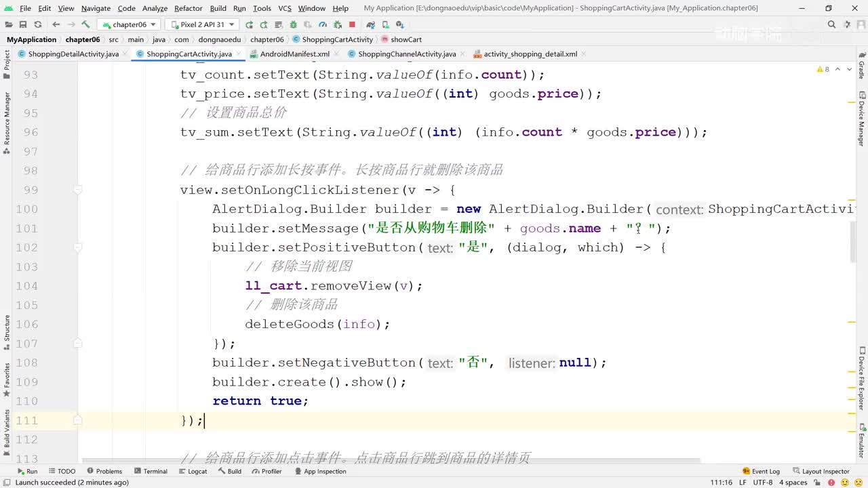Go to previous highlighted error arrow
Screen dimensions: 868x488
[x=838, y=69]
